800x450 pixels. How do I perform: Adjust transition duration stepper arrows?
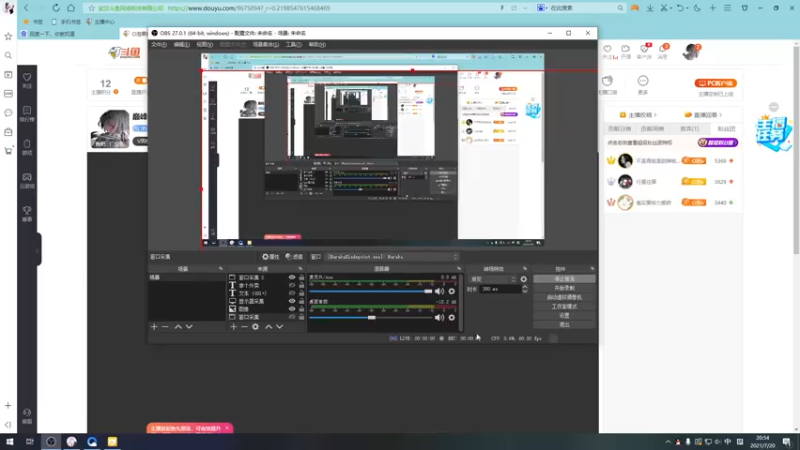click(x=524, y=289)
